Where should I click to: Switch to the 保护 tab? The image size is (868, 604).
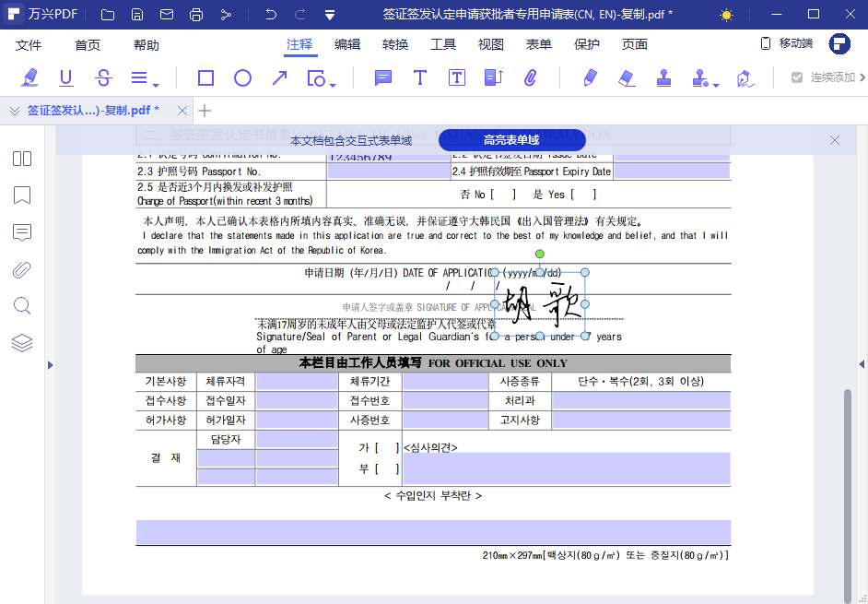(x=587, y=44)
